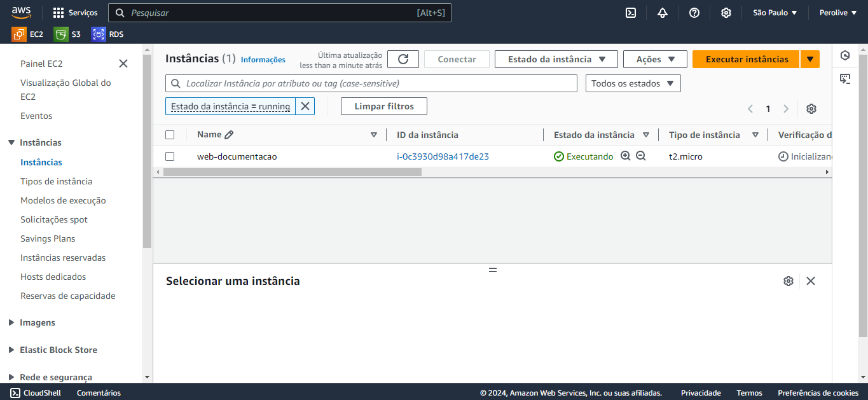The width and height of the screenshot is (868, 400).
Task: Refresh the instances list
Action: [403, 59]
